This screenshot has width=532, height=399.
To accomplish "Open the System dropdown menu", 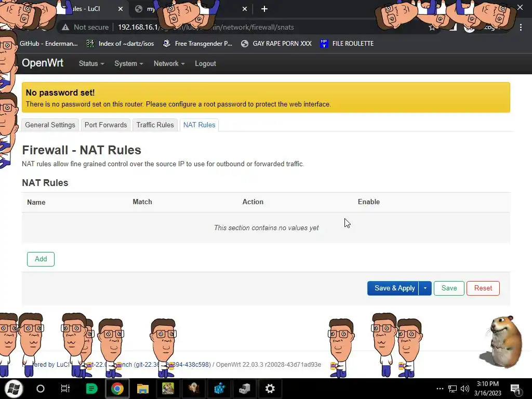I will click(129, 63).
